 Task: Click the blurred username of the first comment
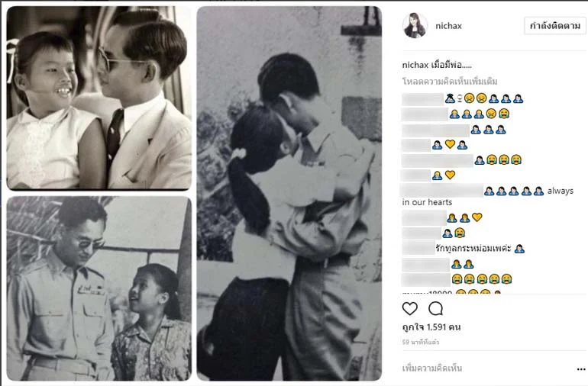pyautogui.click(x=422, y=99)
